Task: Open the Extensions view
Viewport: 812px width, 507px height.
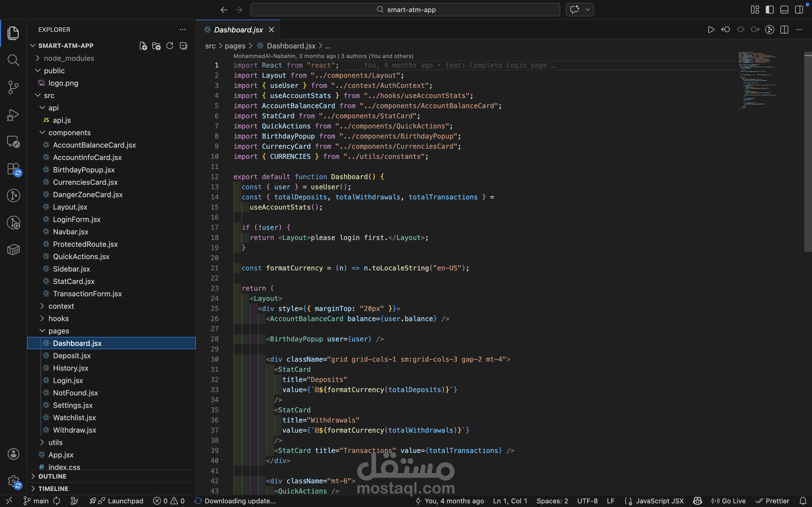Action: coord(13,169)
